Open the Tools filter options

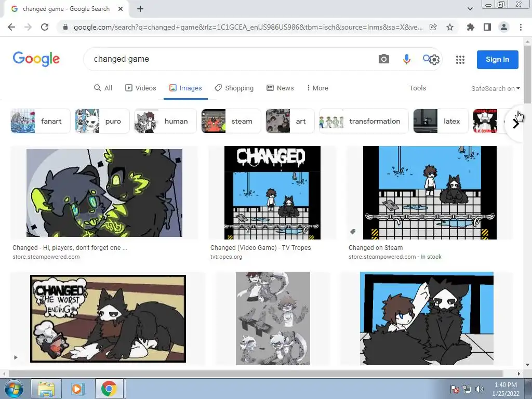417,88
